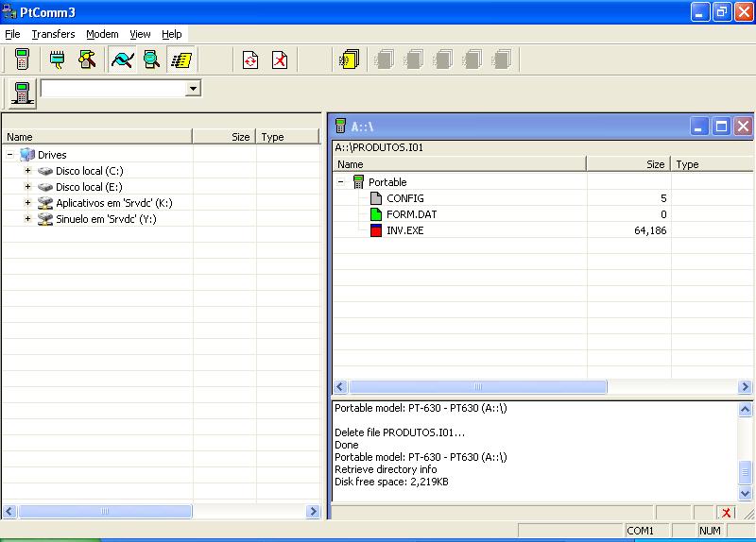The image size is (756, 542).
Task: Click the log pane scroll up arrow
Action: [x=745, y=410]
